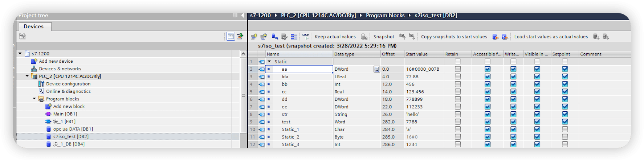Click the Devices & networks icon
This screenshot has height=161, width=644.
click(34, 69)
